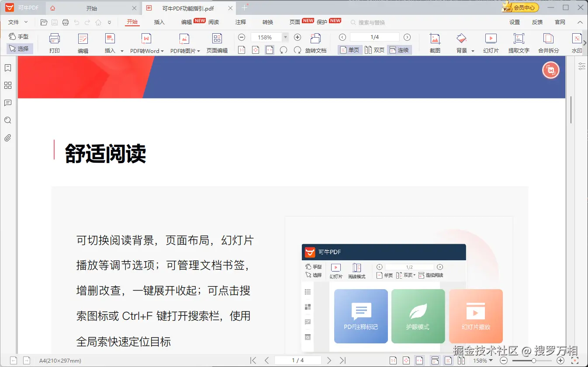The width and height of the screenshot is (588, 367).
Task: Open the File (文件) menu
Action: 18,22
